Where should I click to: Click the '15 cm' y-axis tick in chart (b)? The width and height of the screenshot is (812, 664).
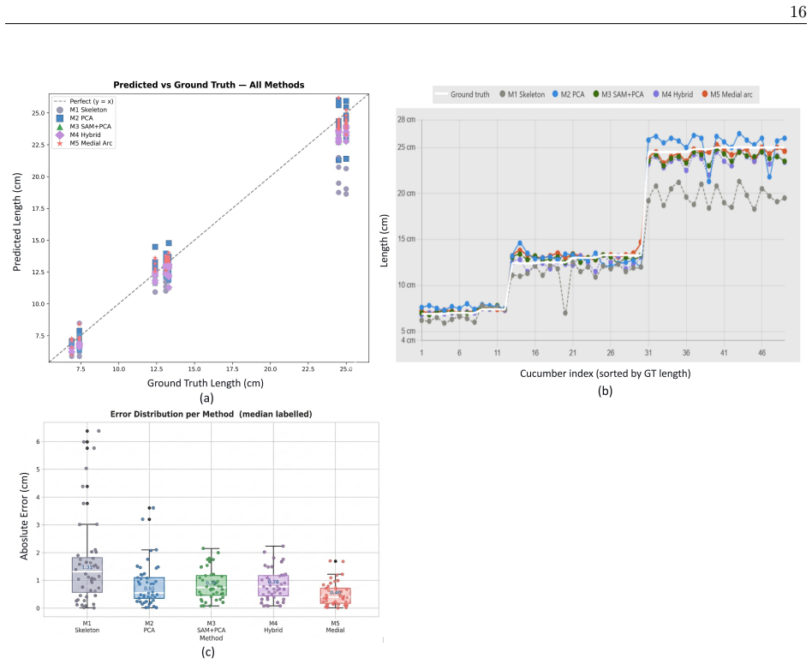pos(407,239)
